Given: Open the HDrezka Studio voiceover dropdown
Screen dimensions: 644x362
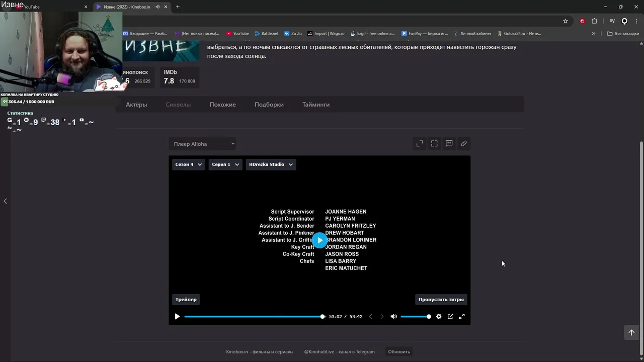Looking at the screenshot, I should coord(271,164).
